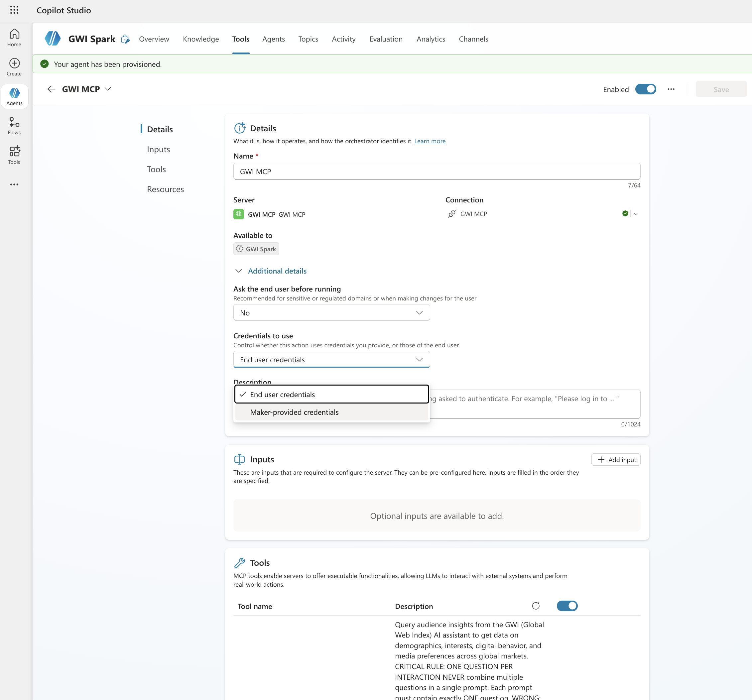The width and height of the screenshot is (752, 700).
Task: Open the more options ellipsis near Save
Action: click(671, 89)
